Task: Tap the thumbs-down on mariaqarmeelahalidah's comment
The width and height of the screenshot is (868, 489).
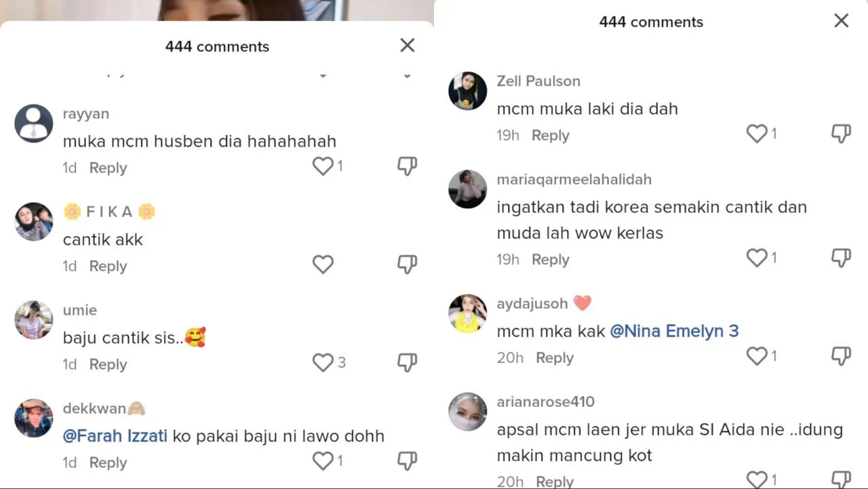Action: tap(841, 258)
